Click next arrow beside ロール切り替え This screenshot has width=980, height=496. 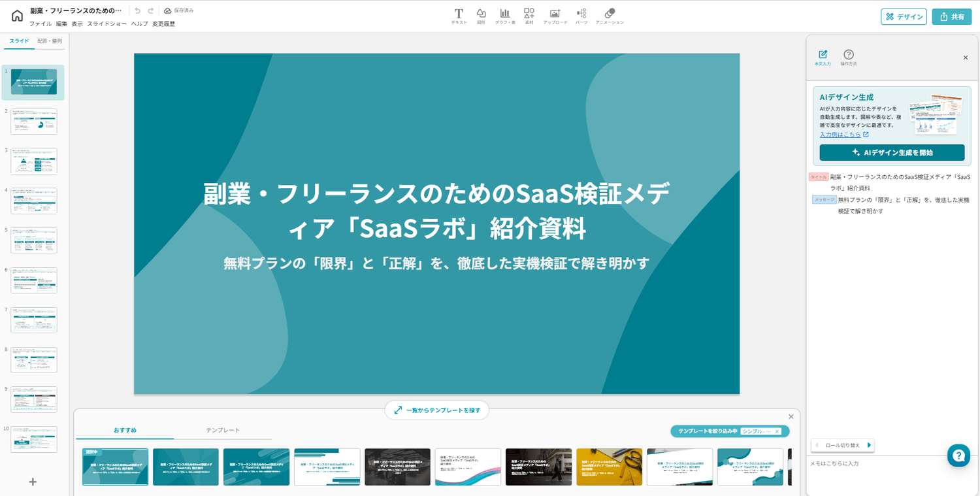pyautogui.click(x=869, y=445)
